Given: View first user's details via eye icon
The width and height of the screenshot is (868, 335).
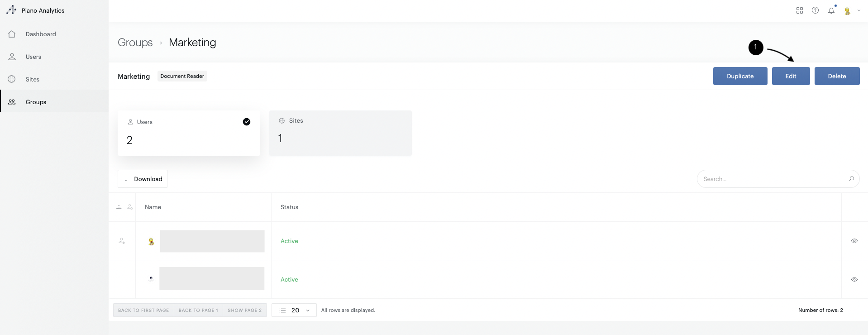Looking at the screenshot, I should [x=854, y=241].
